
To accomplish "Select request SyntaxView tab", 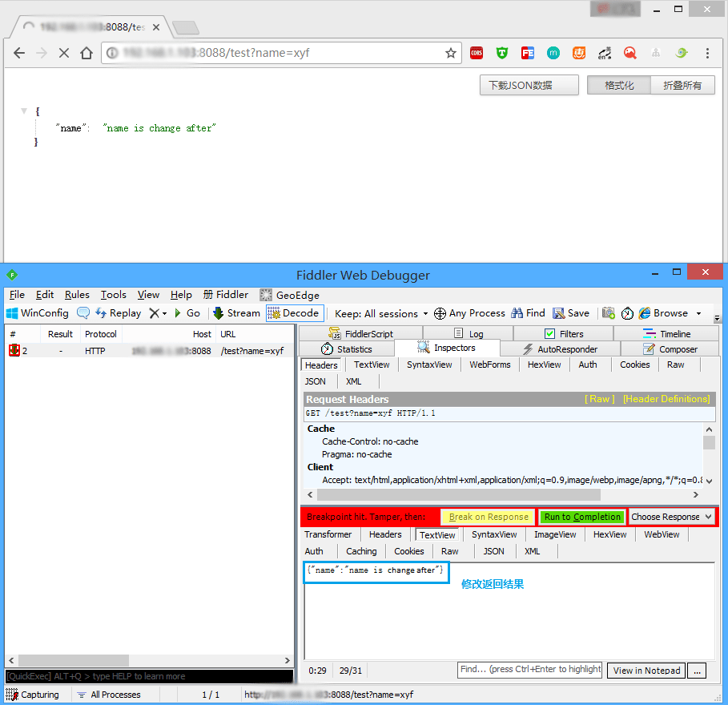I will coord(429,365).
